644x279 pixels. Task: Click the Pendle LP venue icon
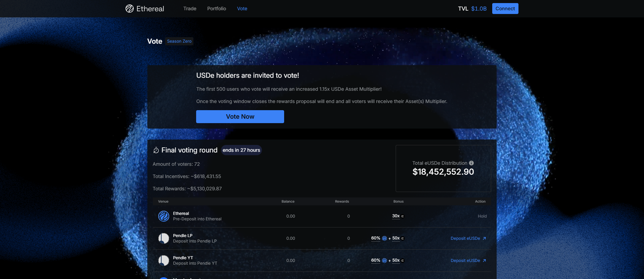coord(164,238)
